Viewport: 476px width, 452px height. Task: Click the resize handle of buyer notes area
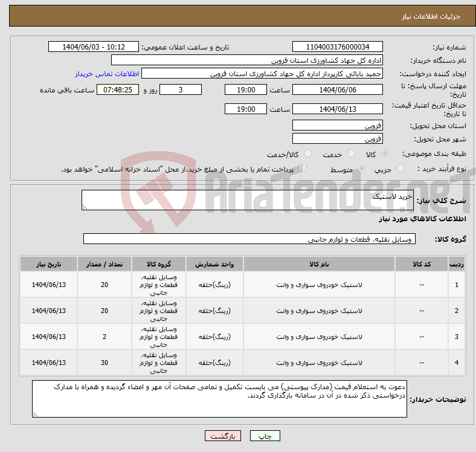[x=35, y=415]
